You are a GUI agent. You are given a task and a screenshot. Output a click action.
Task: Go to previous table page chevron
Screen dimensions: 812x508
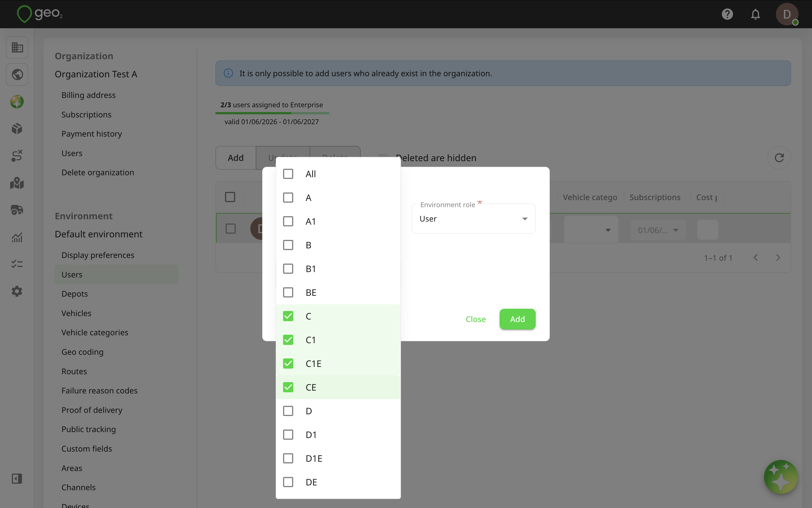click(x=755, y=258)
